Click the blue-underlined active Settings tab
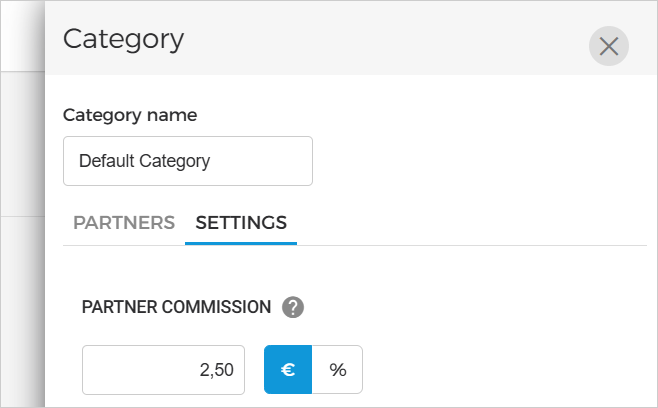The image size is (658, 408). pyautogui.click(x=241, y=222)
